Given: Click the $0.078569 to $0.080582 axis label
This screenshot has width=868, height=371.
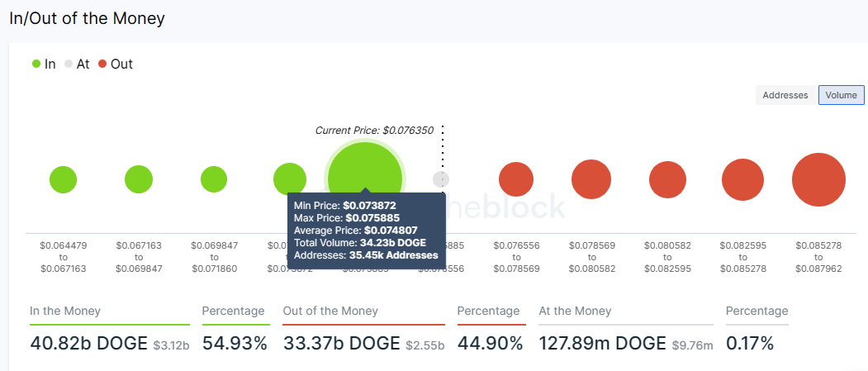Looking at the screenshot, I should coord(592,257).
